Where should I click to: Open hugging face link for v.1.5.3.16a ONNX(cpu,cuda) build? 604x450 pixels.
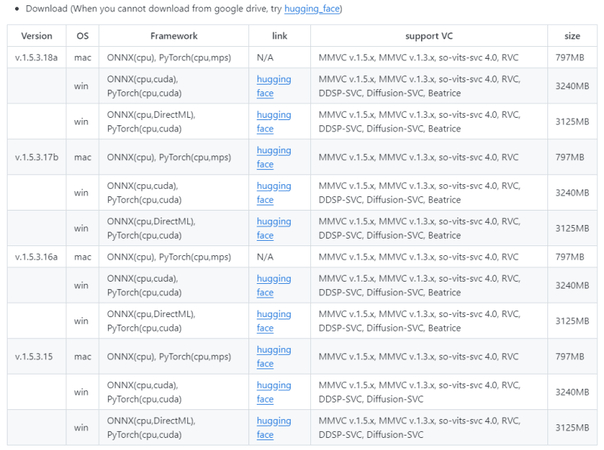273,285
